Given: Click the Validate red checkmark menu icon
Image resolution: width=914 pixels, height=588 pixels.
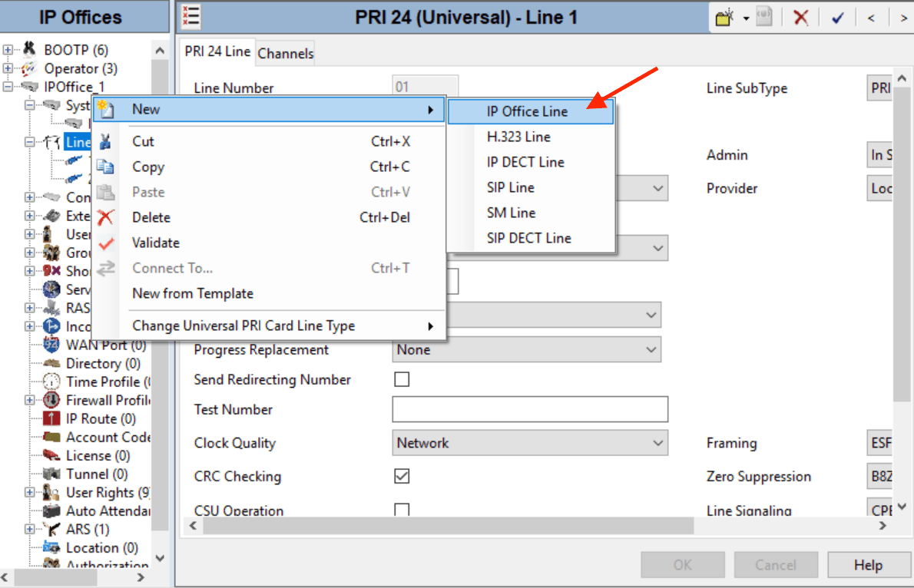Looking at the screenshot, I should point(106,243).
